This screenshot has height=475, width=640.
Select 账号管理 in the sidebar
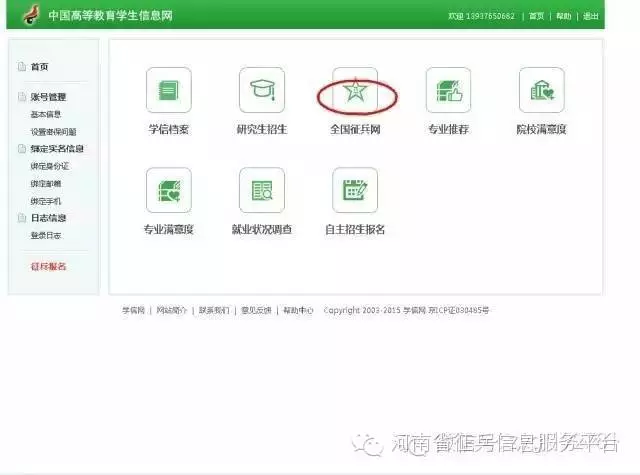click(48, 97)
